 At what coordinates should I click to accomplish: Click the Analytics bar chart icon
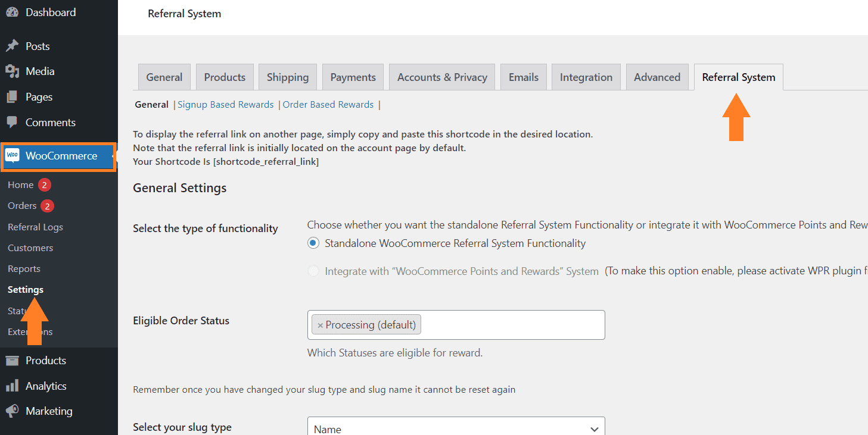click(12, 386)
